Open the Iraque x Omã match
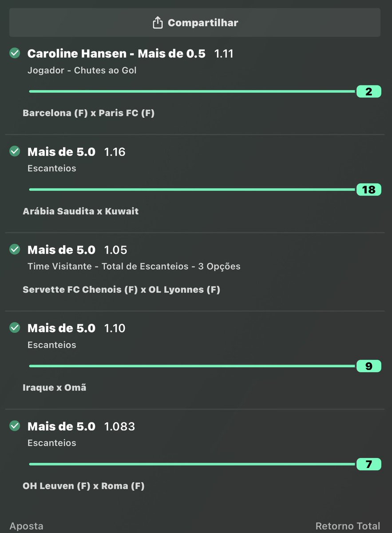 (55, 387)
